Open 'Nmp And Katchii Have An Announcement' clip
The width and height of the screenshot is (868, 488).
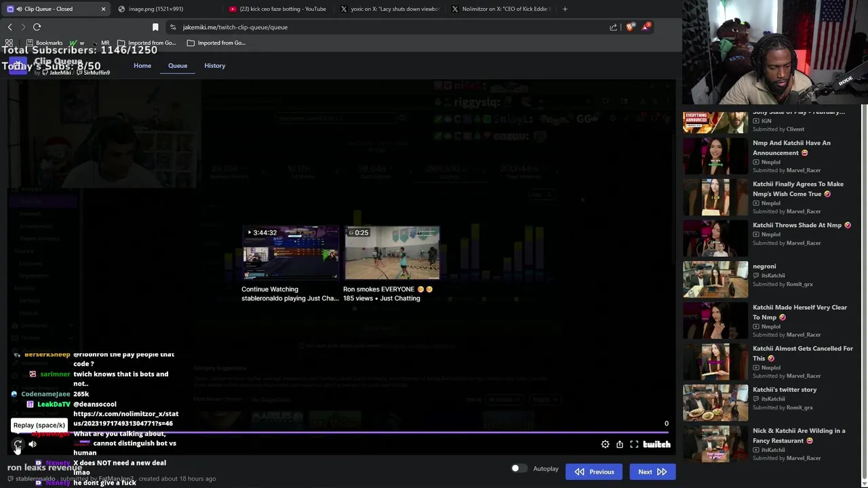coord(791,148)
